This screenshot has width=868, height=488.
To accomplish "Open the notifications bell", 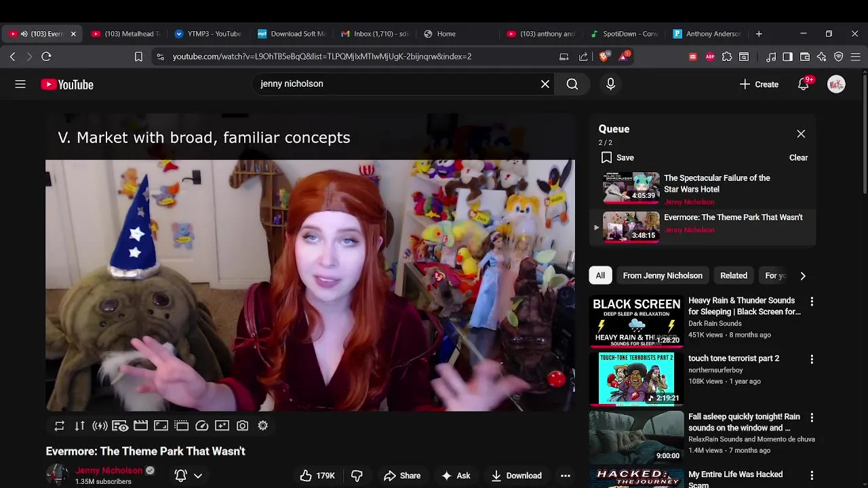I will (804, 84).
